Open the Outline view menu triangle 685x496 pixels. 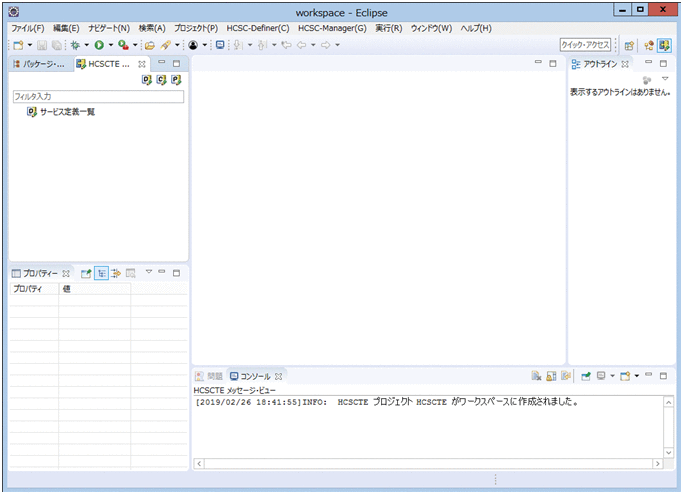pos(665,79)
